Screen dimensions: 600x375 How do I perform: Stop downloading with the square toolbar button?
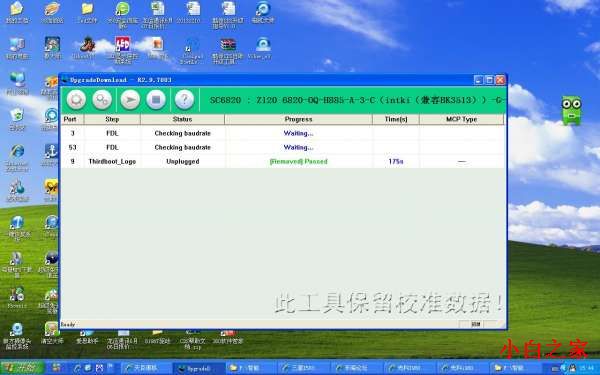point(156,100)
